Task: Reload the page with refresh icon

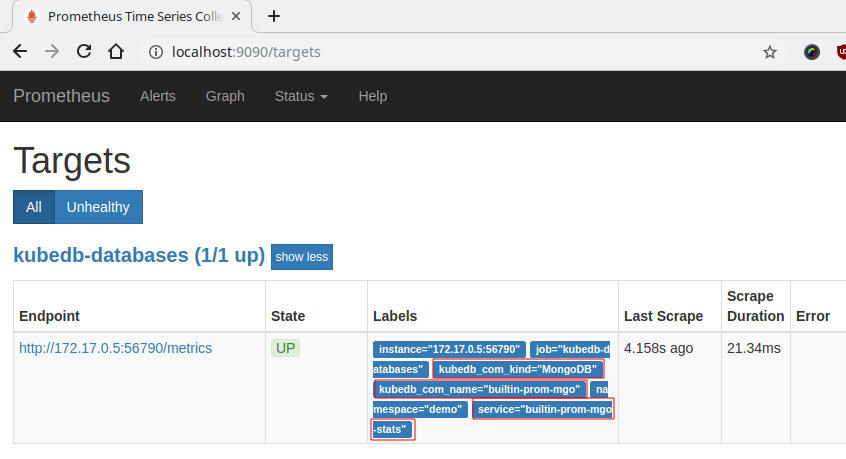Action: pyautogui.click(x=84, y=51)
